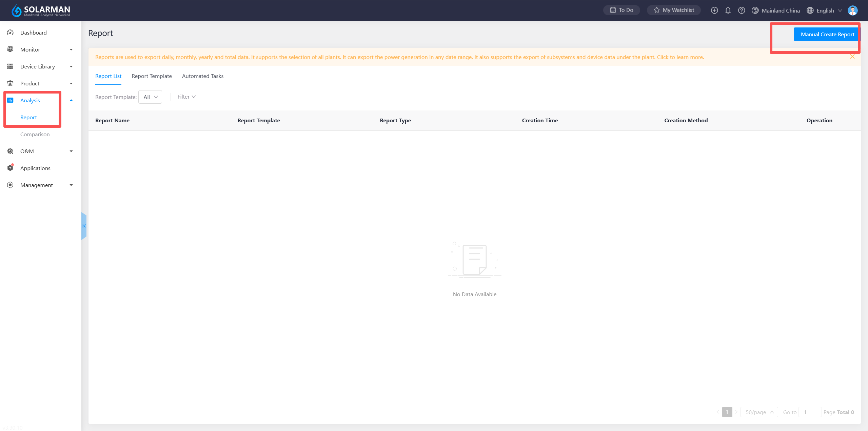Expand the Filter options
This screenshot has width=868, height=431.
[x=186, y=97]
